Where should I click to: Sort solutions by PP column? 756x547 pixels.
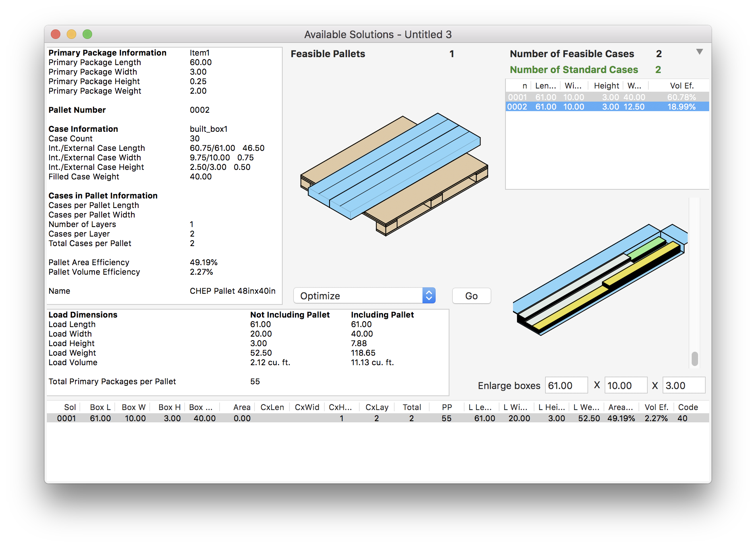(x=447, y=407)
